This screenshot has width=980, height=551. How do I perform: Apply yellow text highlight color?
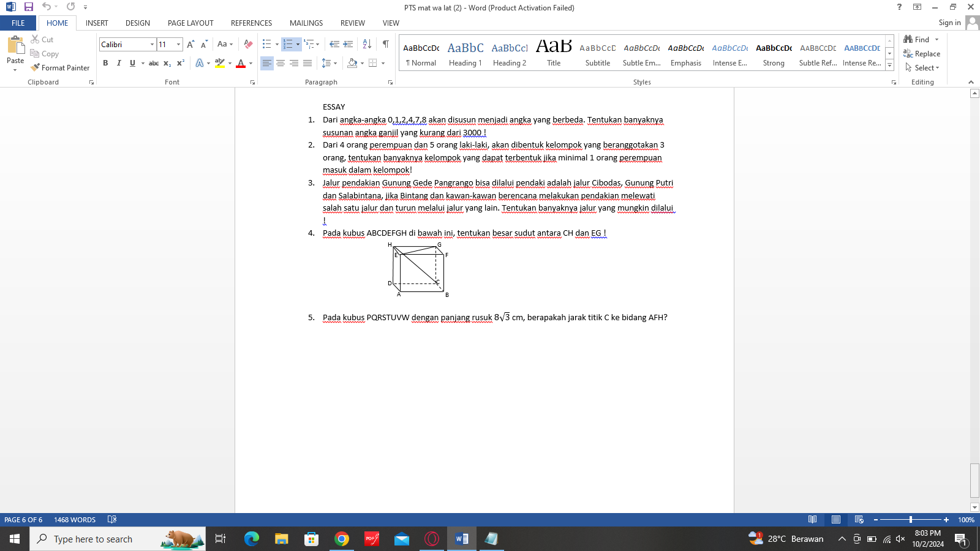pos(220,63)
